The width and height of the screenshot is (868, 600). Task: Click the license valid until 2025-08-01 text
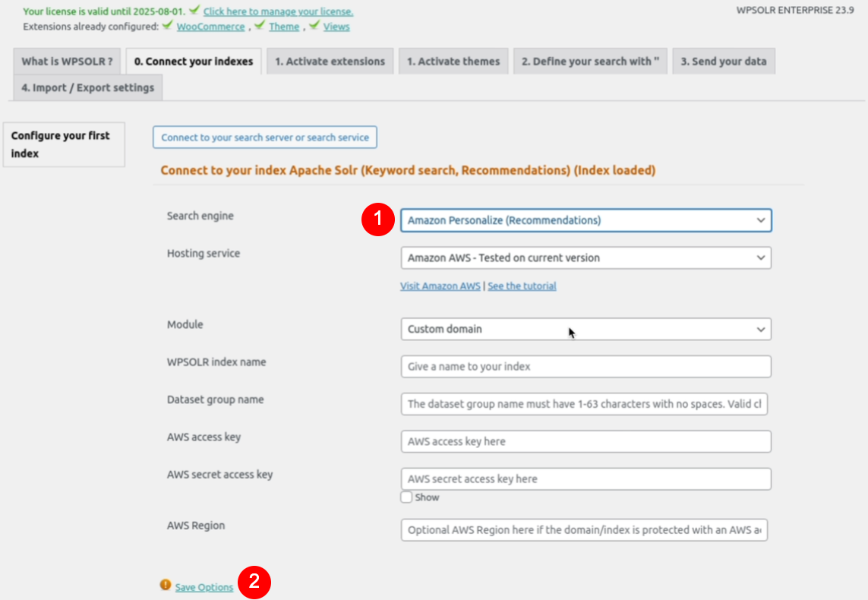tap(104, 11)
